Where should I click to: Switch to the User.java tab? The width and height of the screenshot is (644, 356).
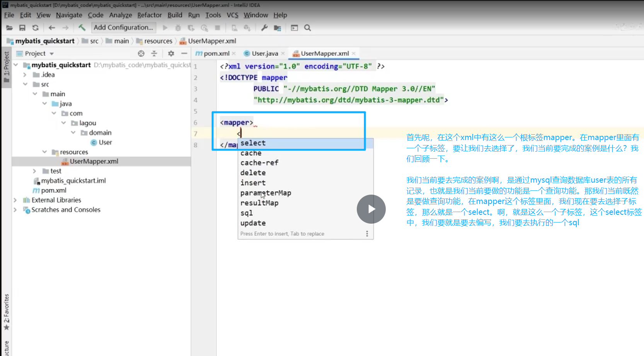click(x=265, y=53)
